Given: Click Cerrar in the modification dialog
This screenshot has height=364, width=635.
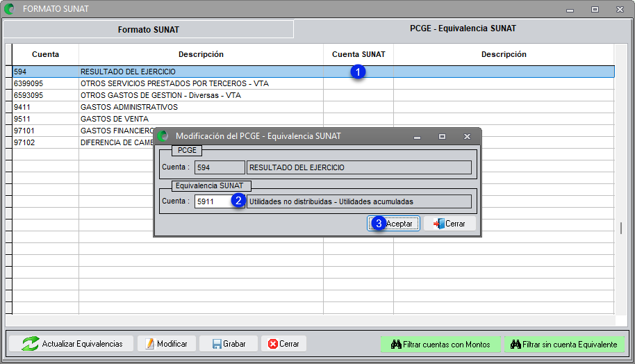Looking at the screenshot, I should (450, 224).
